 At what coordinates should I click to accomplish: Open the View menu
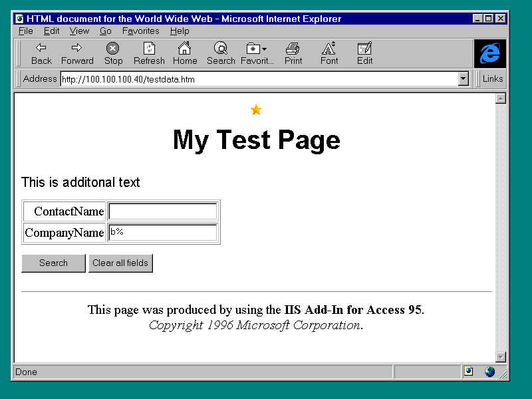point(79,31)
